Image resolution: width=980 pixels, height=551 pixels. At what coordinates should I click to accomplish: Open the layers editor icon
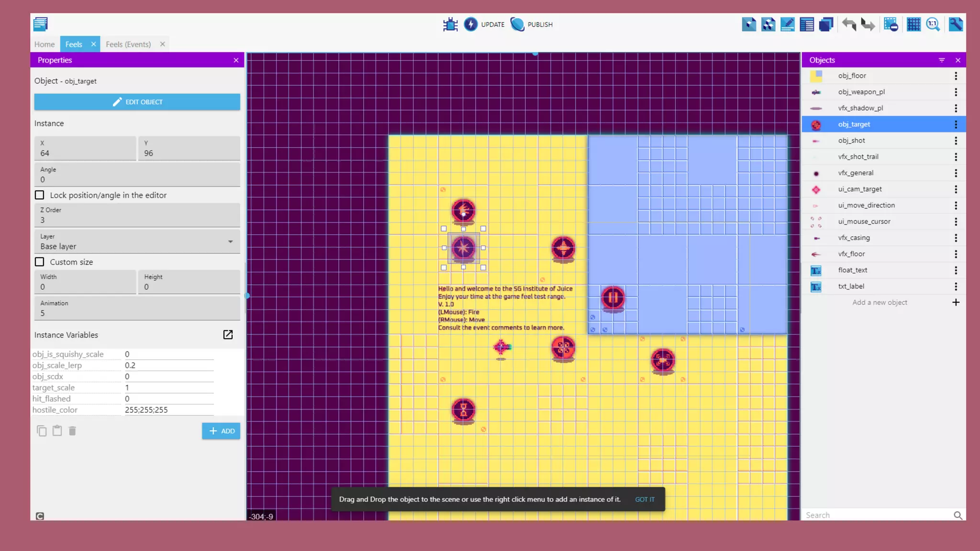point(826,24)
